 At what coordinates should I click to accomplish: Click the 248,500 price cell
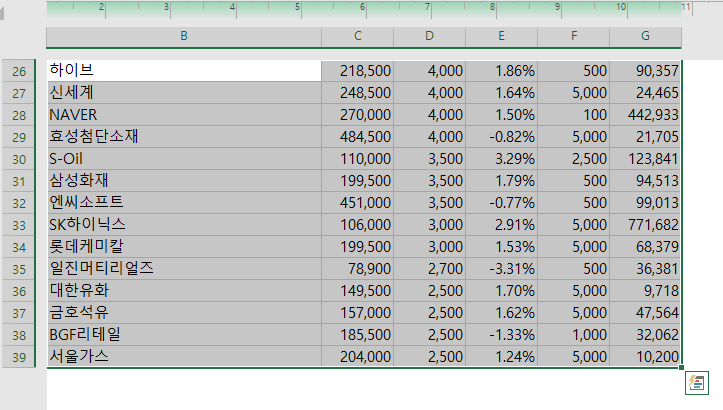click(357, 93)
